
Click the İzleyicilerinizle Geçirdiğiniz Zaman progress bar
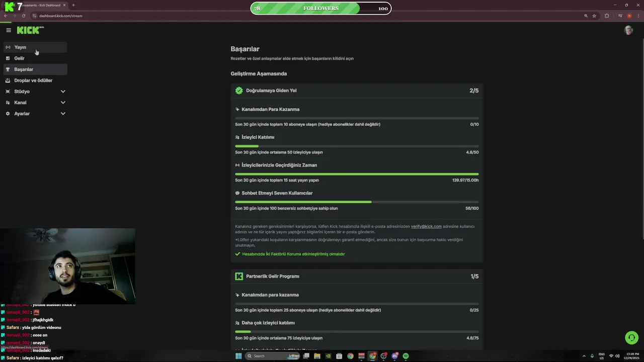pyautogui.click(x=357, y=174)
